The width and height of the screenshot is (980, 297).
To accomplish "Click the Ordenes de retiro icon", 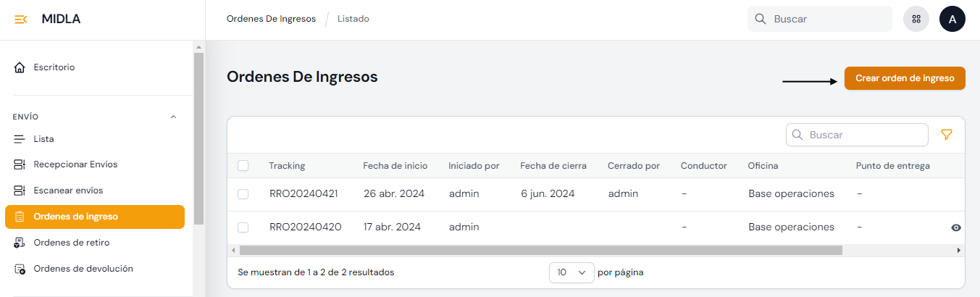I will pyautogui.click(x=20, y=243).
